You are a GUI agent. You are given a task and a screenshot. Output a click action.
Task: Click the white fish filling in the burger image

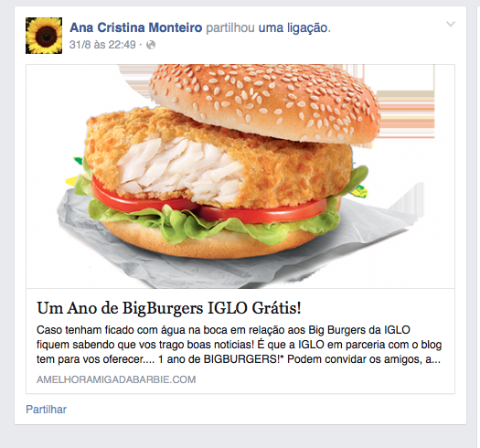coord(181,170)
